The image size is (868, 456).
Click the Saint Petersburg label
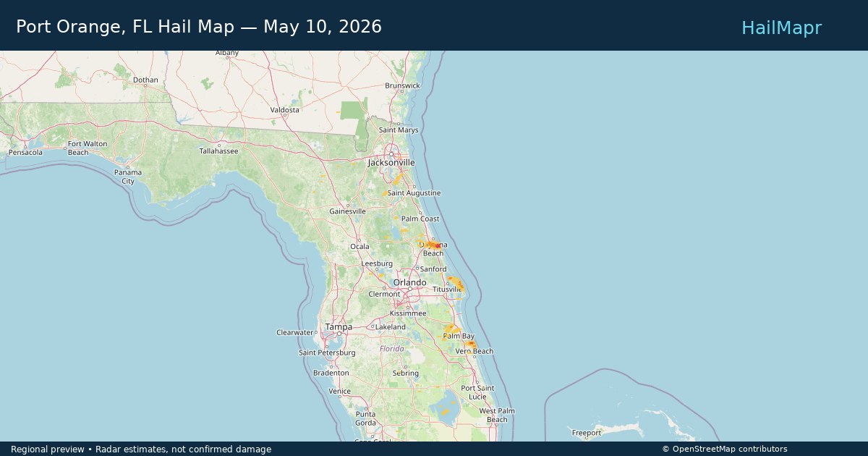327,353
